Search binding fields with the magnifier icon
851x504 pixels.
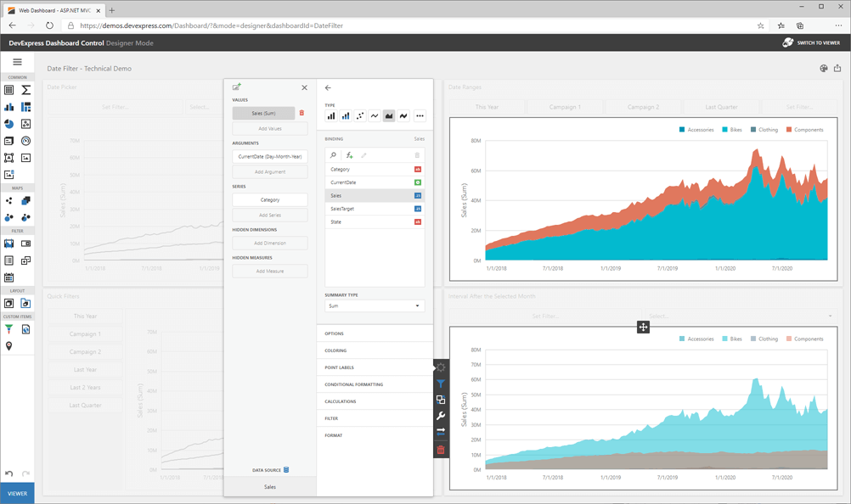pos(333,155)
